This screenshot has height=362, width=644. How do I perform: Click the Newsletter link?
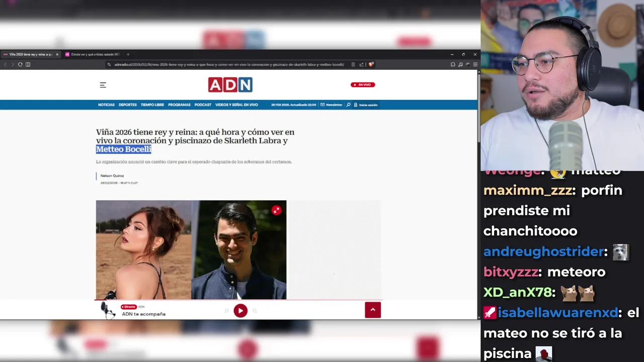pos(331,105)
